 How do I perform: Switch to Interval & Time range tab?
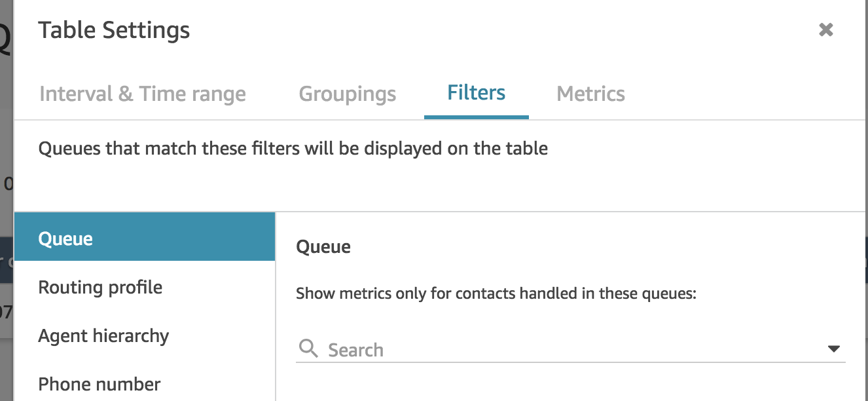point(143,94)
